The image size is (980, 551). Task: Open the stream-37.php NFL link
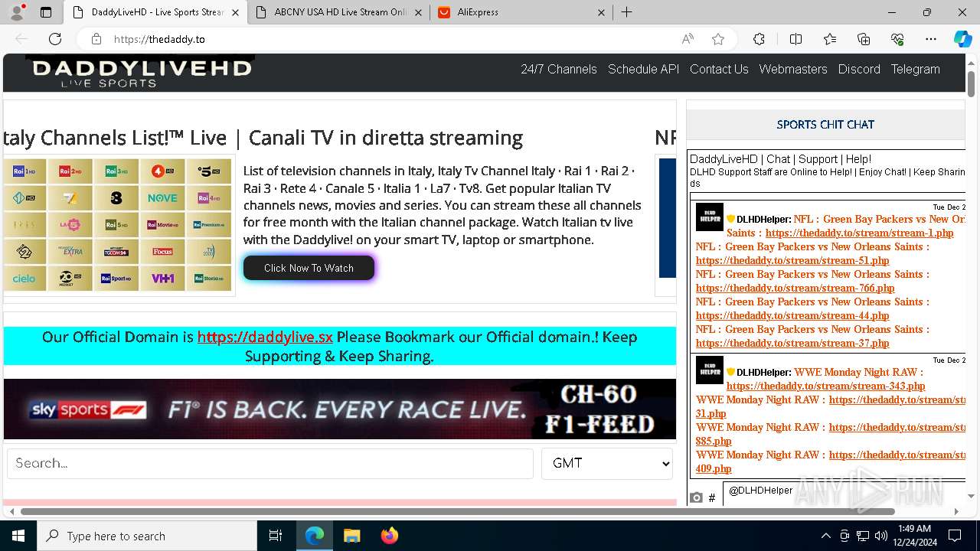pyautogui.click(x=792, y=343)
